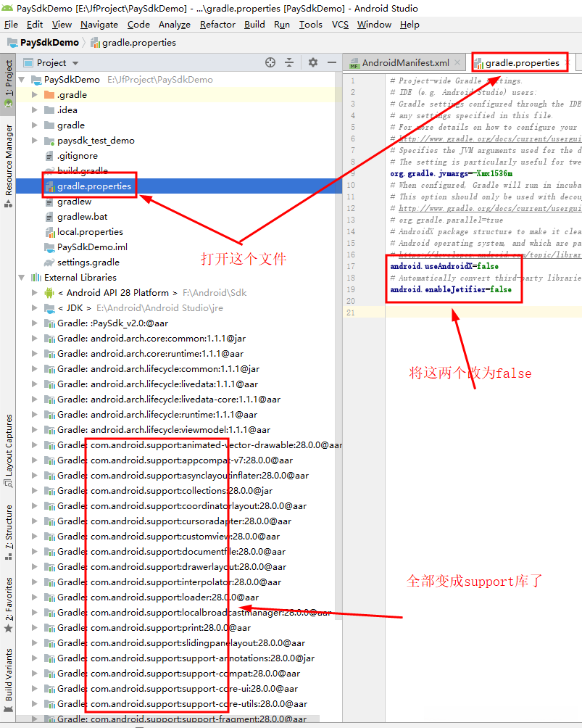Select gradle.properties in the project tree
This screenshot has width=582, height=728.
tap(94, 186)
